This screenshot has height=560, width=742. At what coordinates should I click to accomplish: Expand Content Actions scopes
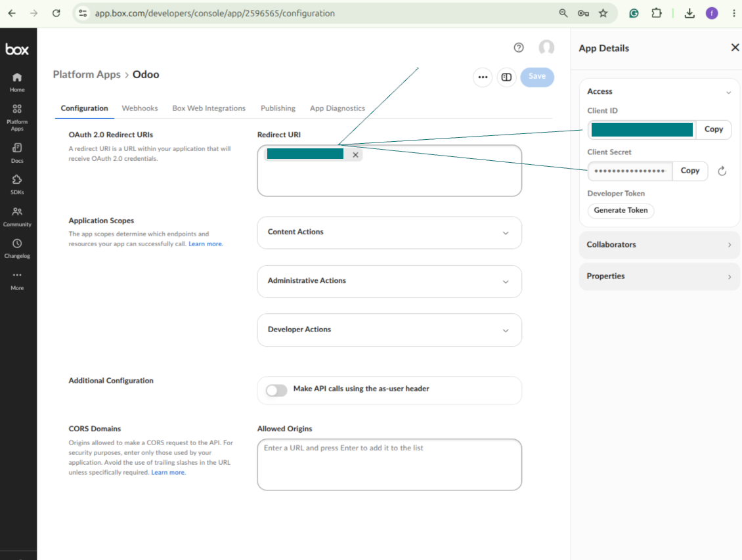click(x=389, y=232)
